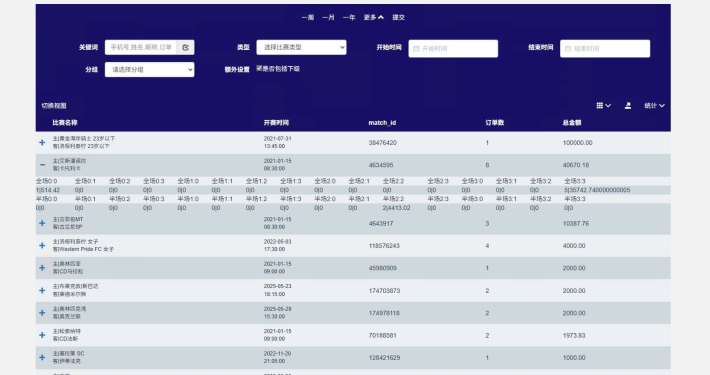This screenshot has height=375, width=710.
Task: Click the 全场0:0 score label
Action: tap(47, 181)
